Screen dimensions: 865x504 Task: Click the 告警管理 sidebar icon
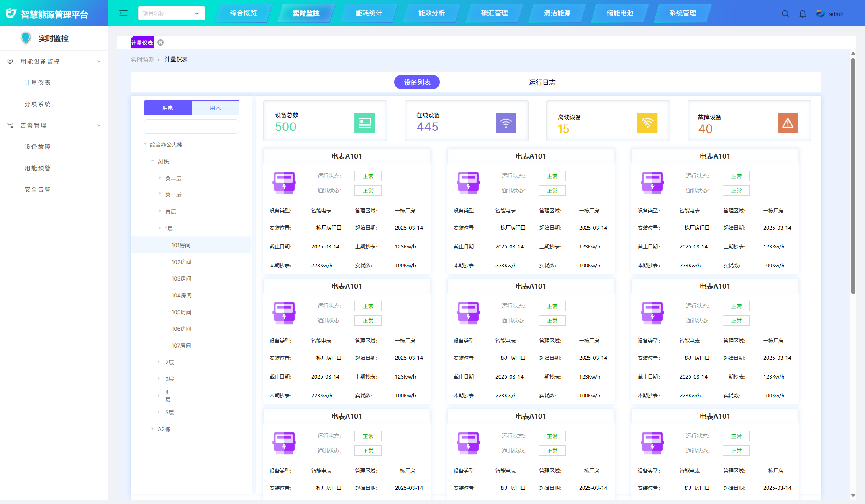tap(10, 125)
